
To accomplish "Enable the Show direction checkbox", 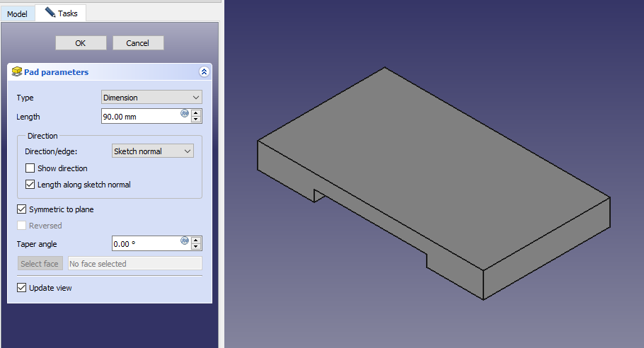I will point(30,168).
